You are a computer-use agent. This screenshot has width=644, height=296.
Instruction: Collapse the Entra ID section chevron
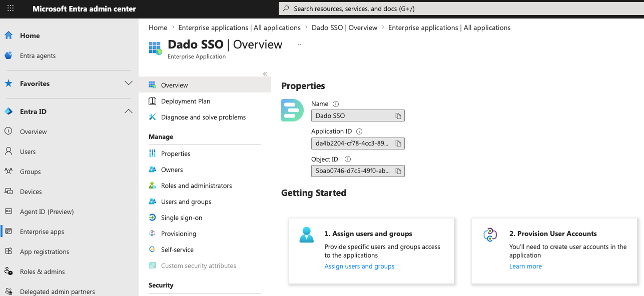coord(128,111)
